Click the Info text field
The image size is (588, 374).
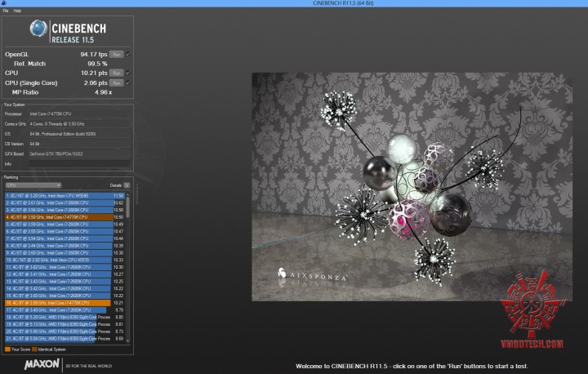point(78,163)
